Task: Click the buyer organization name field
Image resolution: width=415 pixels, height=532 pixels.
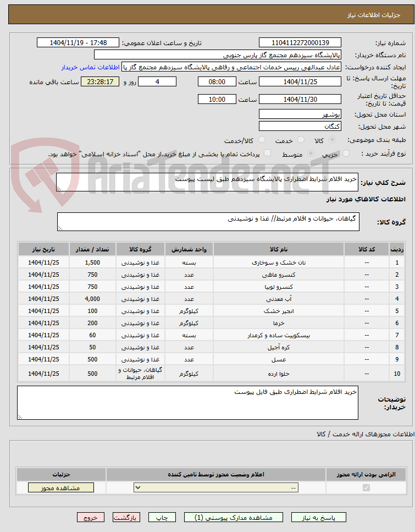Action: click(218, 55)
